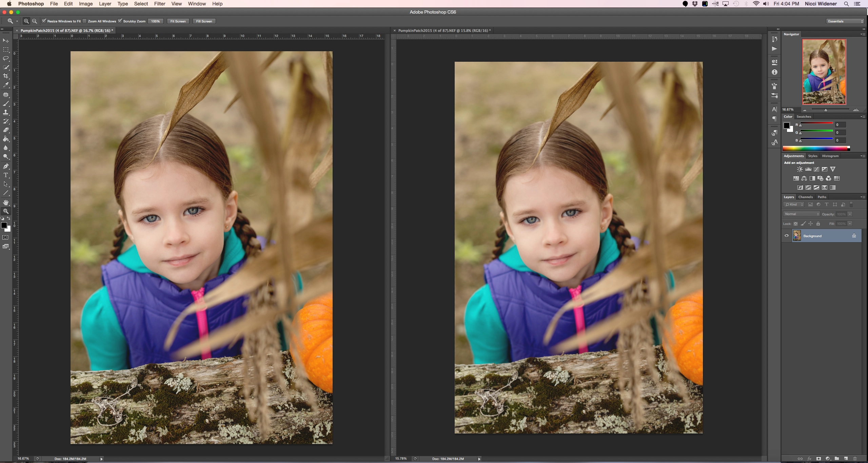Select the Lasso tool
This screenshot has height=463, width=868.
[6, 58]
